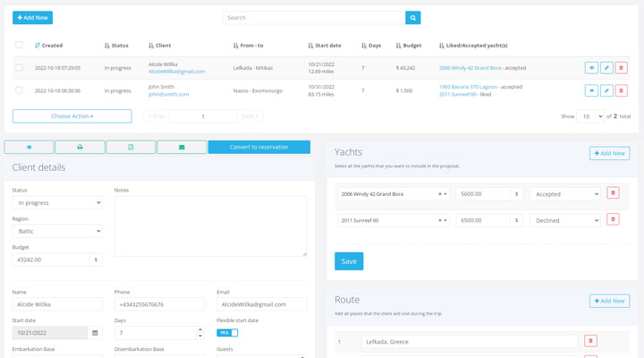Open the Show 10 per page dropdown
This screenshot has width=644, height=358.
(x=590, y=116)
